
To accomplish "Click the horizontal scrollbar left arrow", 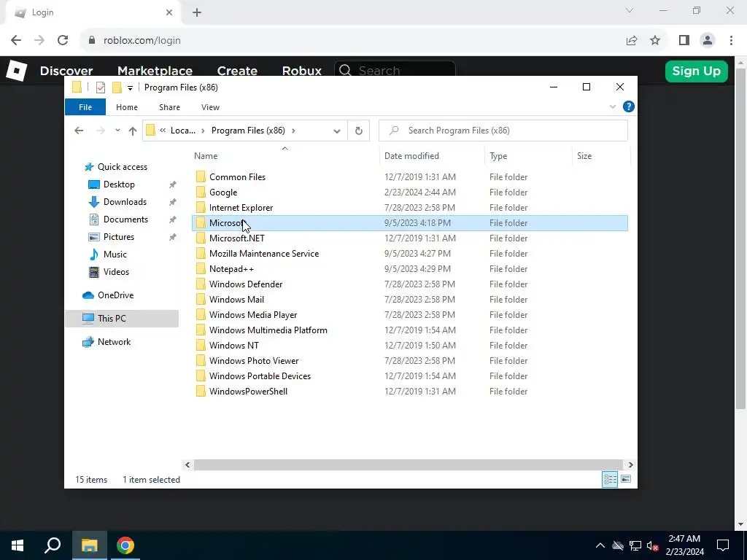I will click(x=187, y=464).
